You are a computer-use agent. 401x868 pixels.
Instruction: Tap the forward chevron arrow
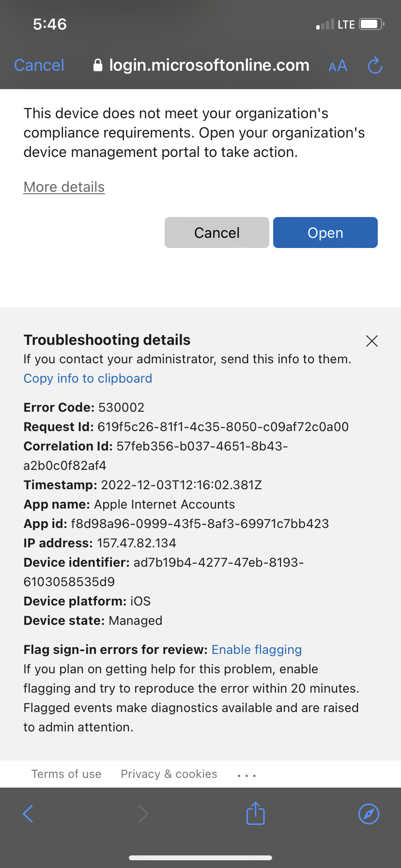[x=143, y=814]
